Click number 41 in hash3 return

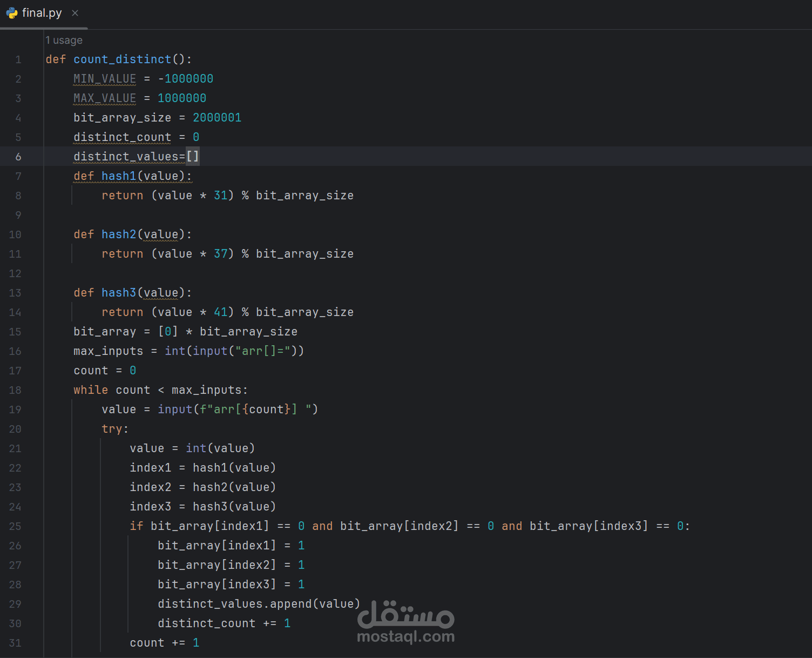click(220, 312)
